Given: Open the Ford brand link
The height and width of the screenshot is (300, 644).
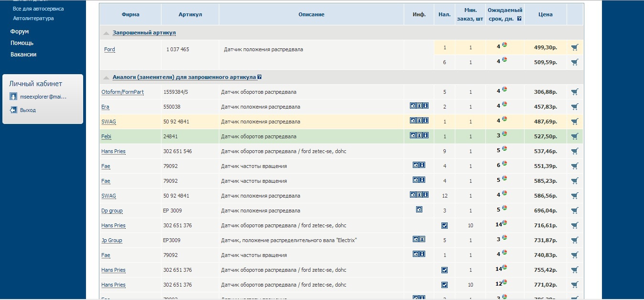Looking at the screenshot, I should [x=109, y=49].
